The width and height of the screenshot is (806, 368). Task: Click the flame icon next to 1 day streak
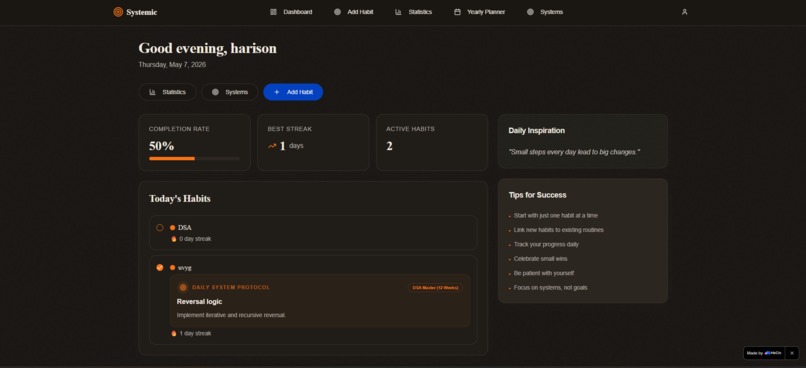pos(174,334)
